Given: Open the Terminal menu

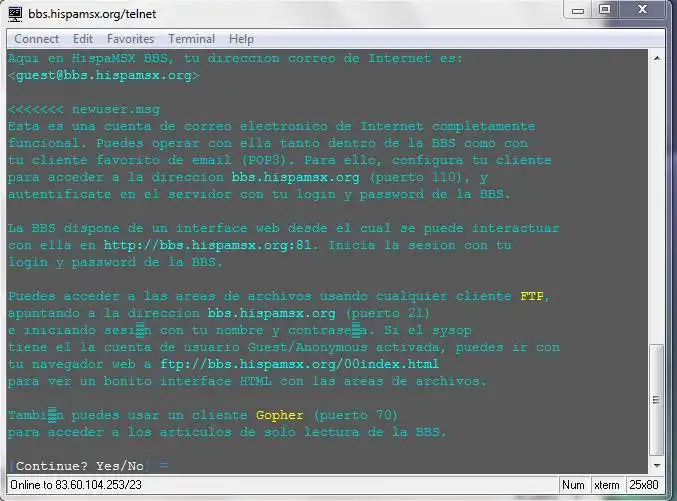Looking at the screenshot, I should 191,39.
